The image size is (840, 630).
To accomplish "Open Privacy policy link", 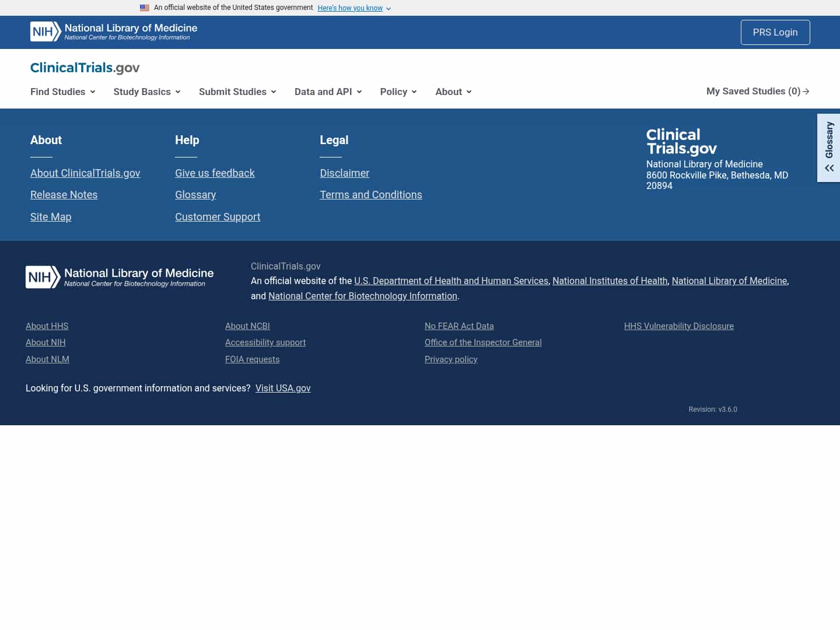I will pyautogui.click(x=451, y=359).
